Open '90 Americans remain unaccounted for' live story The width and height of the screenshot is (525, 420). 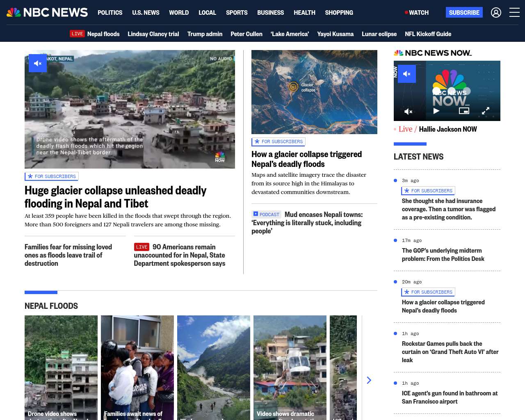click(180, 255)
